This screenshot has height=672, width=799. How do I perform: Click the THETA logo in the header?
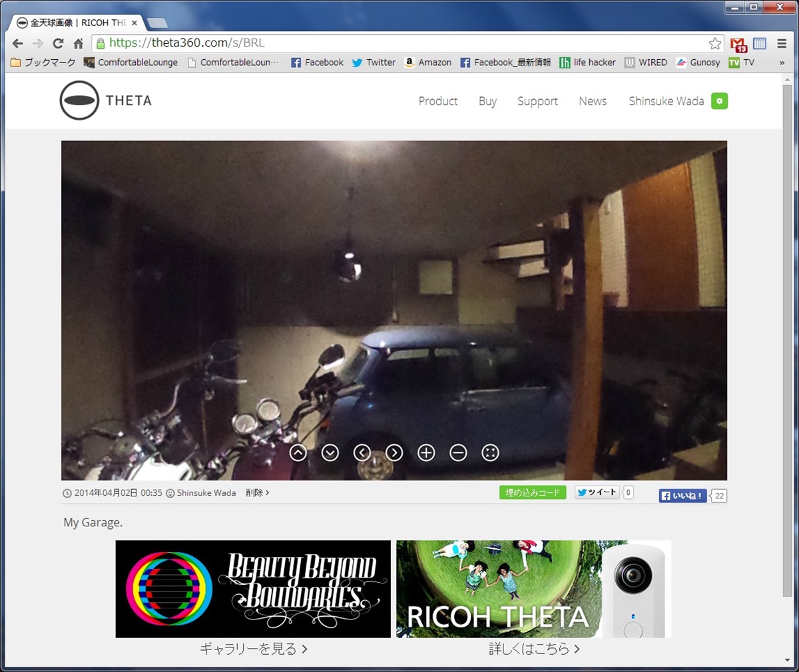(105, 100)
